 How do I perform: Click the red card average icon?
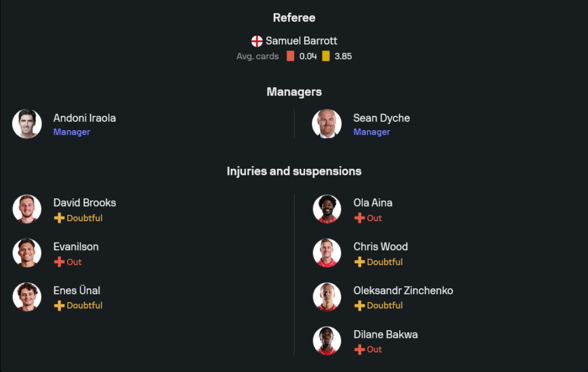(290, 57)
